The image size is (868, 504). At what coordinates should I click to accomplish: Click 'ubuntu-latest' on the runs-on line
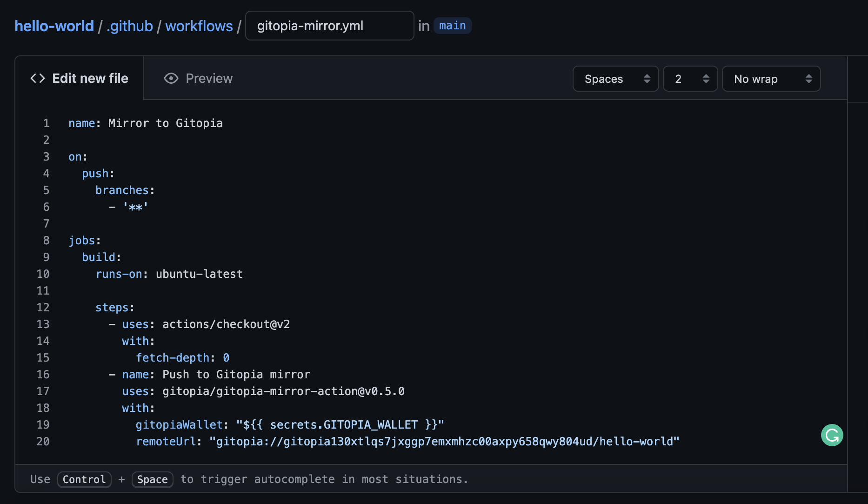click(199, 274)
